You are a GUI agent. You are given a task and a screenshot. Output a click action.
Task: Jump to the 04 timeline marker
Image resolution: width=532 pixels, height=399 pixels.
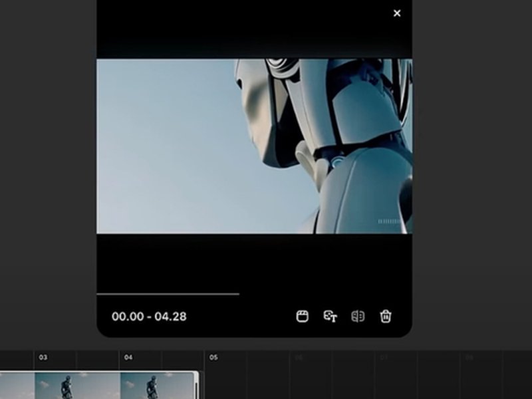point(128,357)
